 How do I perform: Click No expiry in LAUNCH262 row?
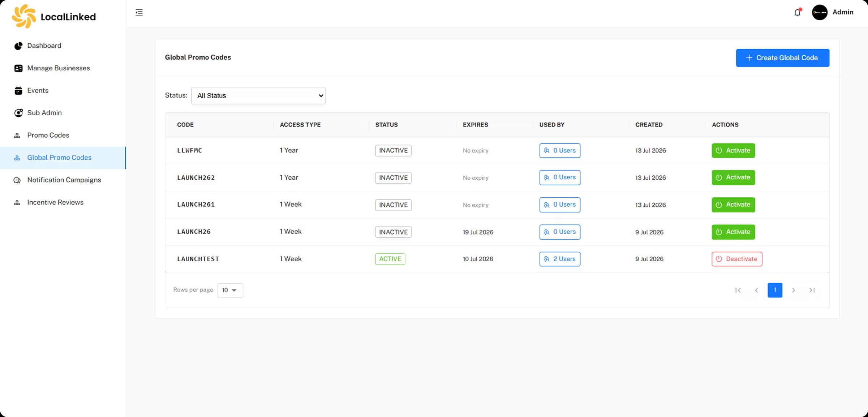point(476,178)
